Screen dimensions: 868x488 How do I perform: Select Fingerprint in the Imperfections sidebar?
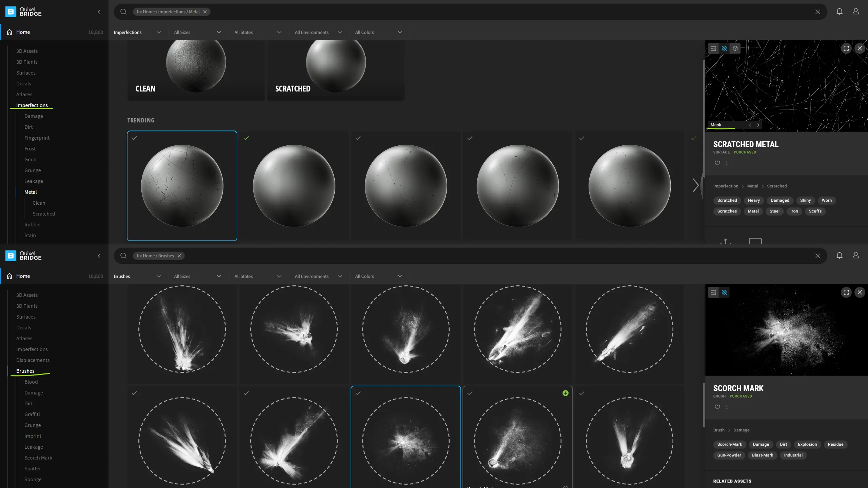(37, 138)
